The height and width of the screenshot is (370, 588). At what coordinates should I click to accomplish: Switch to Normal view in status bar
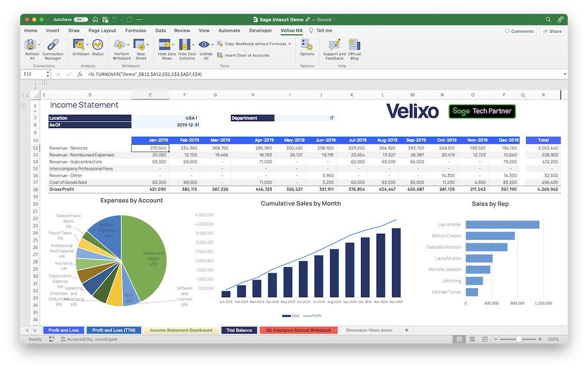point(459,339)
